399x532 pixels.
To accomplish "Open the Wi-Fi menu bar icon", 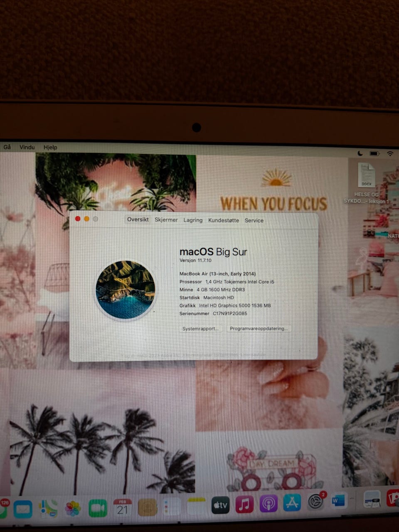I will click(390, 153).
